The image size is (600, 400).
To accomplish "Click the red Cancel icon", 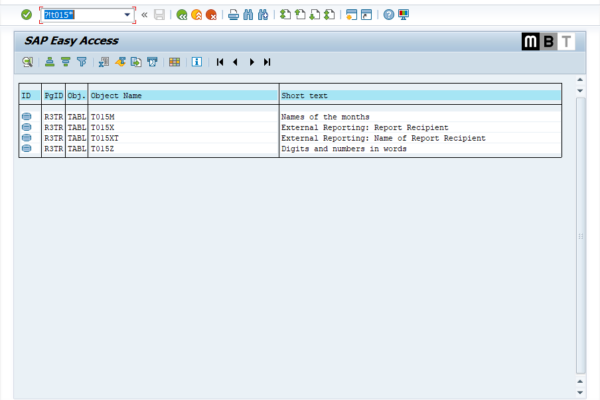I will tap(211, 15).
